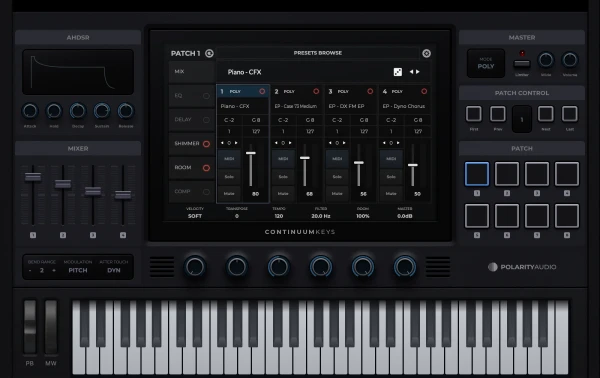
Task: Click the Next pad in Patch Control
Action: pos(546,114)
